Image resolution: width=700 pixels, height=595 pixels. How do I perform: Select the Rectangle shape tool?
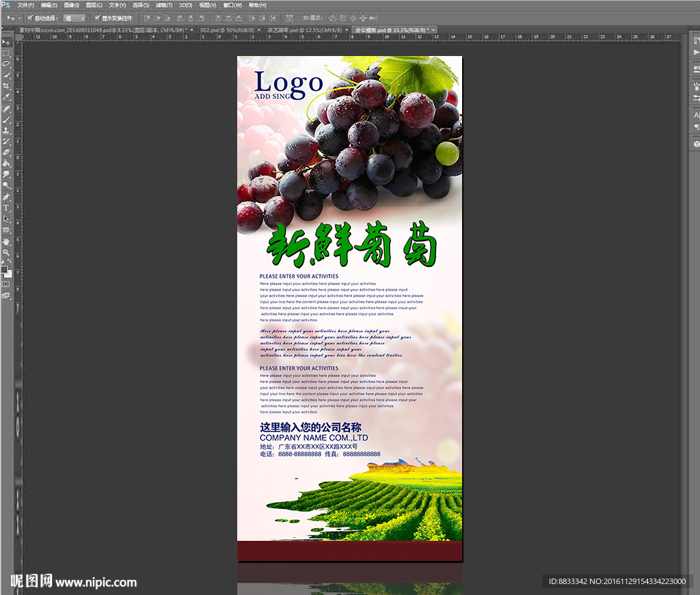pos(5,230)
